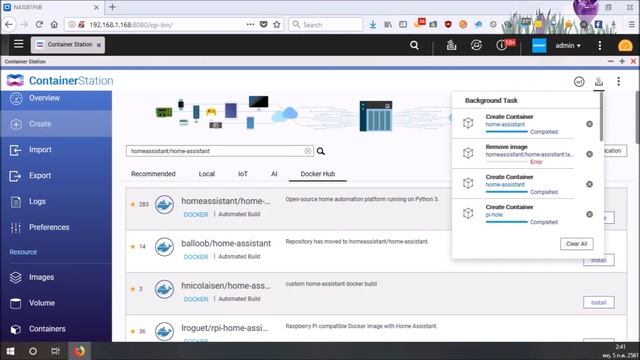
Task: Open the Overview sidebar item
Action: click(x=56, y=98)
